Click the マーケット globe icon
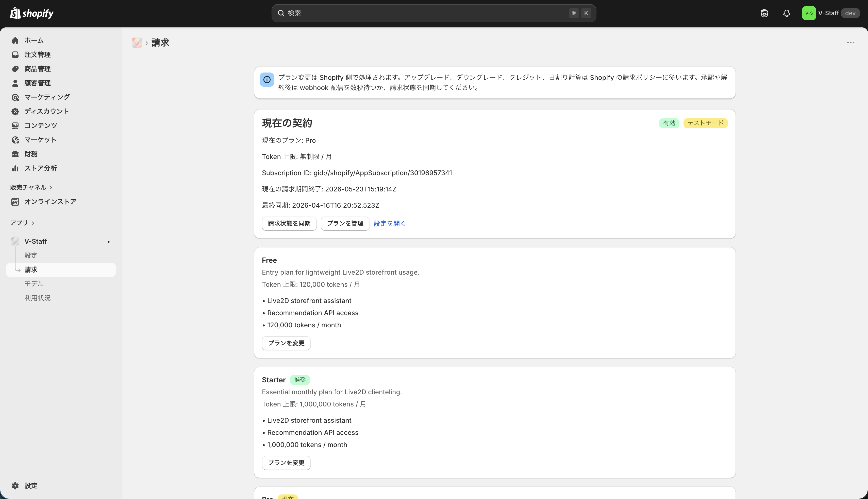The width and height of the screenshot is (868, 499). (x=15, y=140)
